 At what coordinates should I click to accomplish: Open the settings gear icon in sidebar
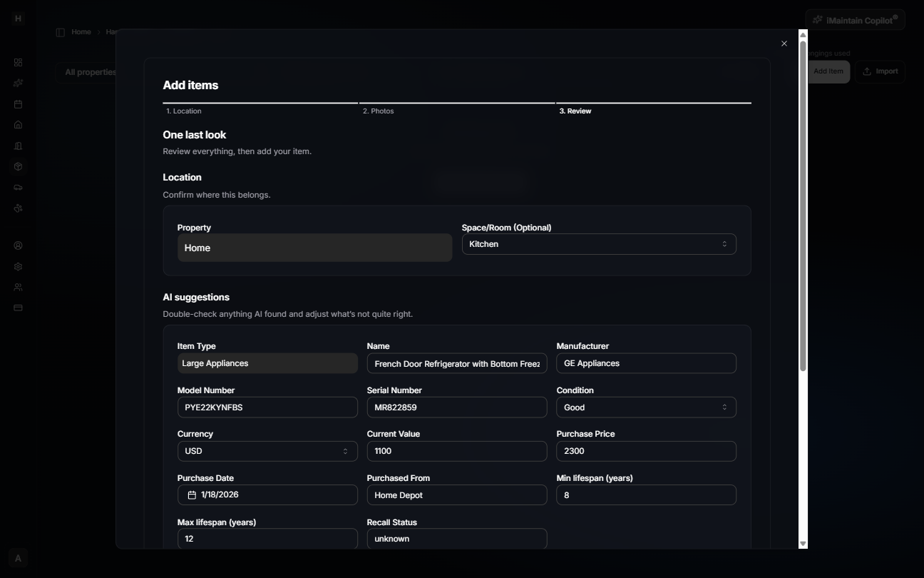(x=18, y=266)
